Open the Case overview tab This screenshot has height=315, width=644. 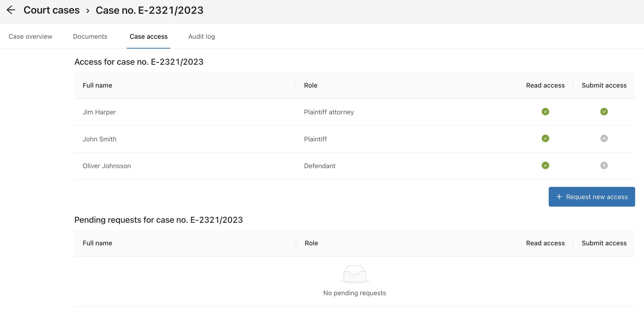click(x=30, y=37)
